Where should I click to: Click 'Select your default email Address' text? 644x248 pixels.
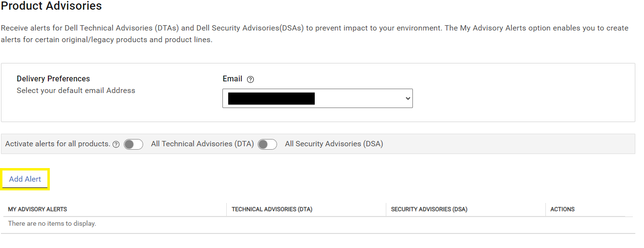click(x=76, y=91)
